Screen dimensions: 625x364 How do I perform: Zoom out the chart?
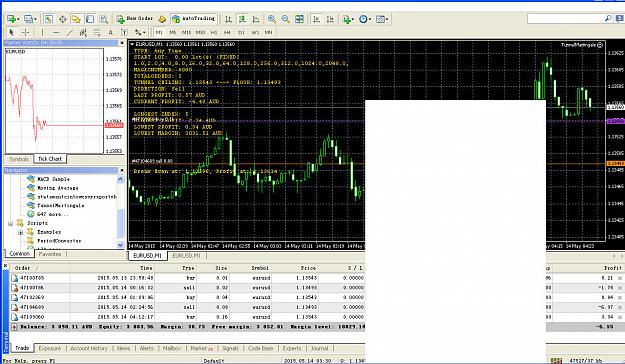[x=285, y=19]
